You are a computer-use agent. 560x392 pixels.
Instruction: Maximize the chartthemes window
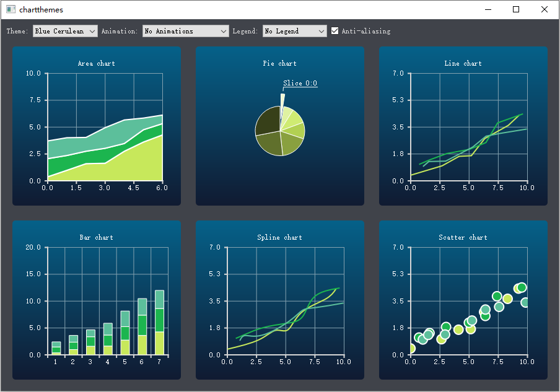pos(516,9)
